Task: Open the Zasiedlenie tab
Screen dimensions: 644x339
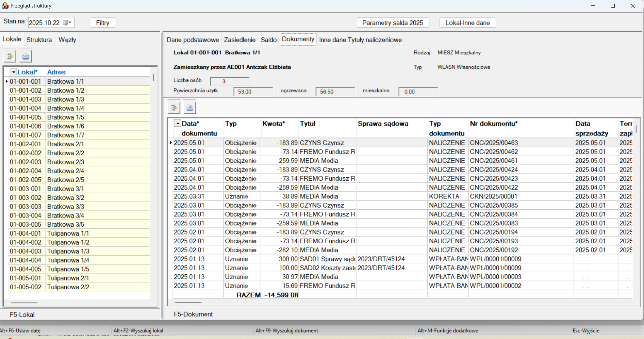Action: (240, 40)
